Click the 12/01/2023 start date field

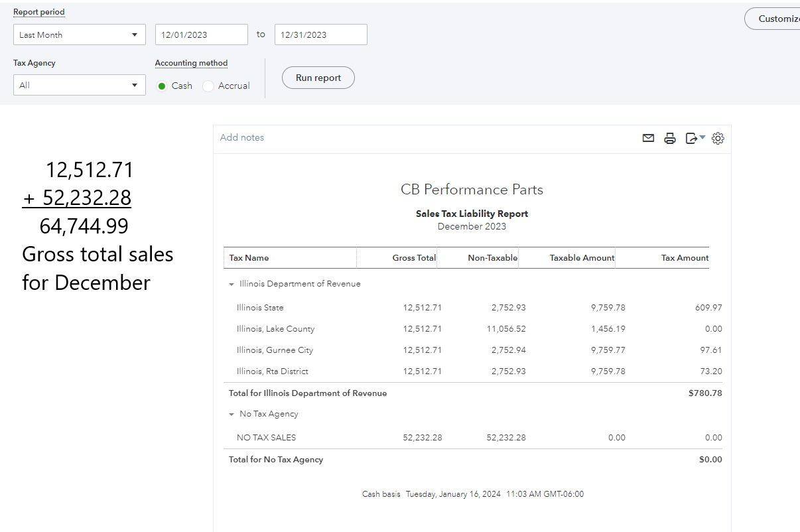[201, 34]
